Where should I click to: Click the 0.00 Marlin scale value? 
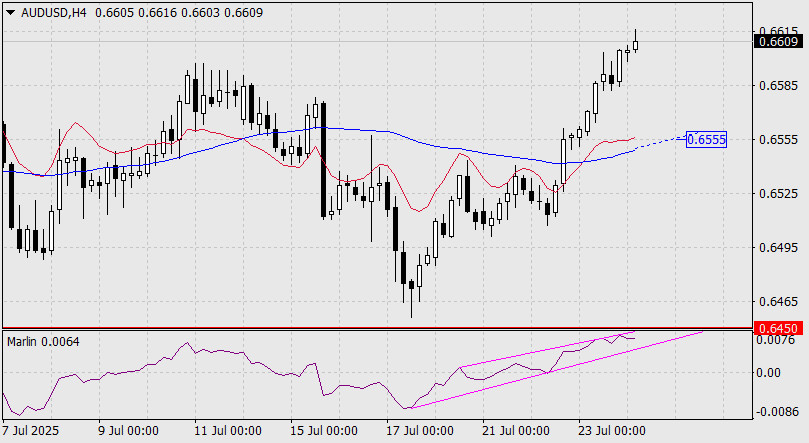(x=768, y=373)
